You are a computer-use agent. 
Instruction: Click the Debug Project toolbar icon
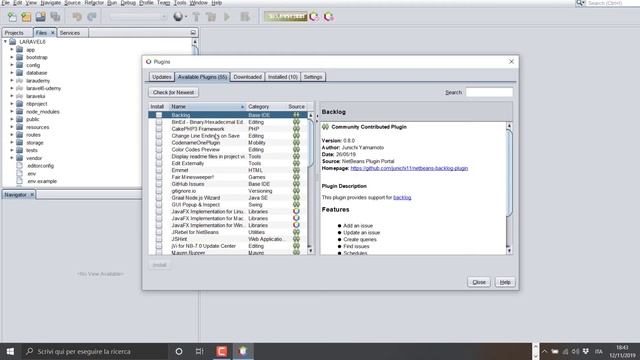[x=245, y=17]
